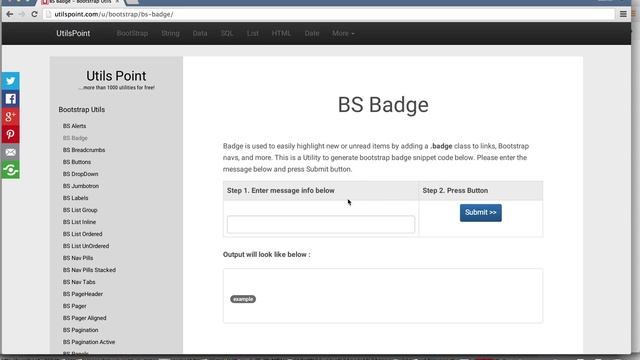Screen dimensions: 640x360
Task: Share page by email icon
Action: (x=10, y=152)
